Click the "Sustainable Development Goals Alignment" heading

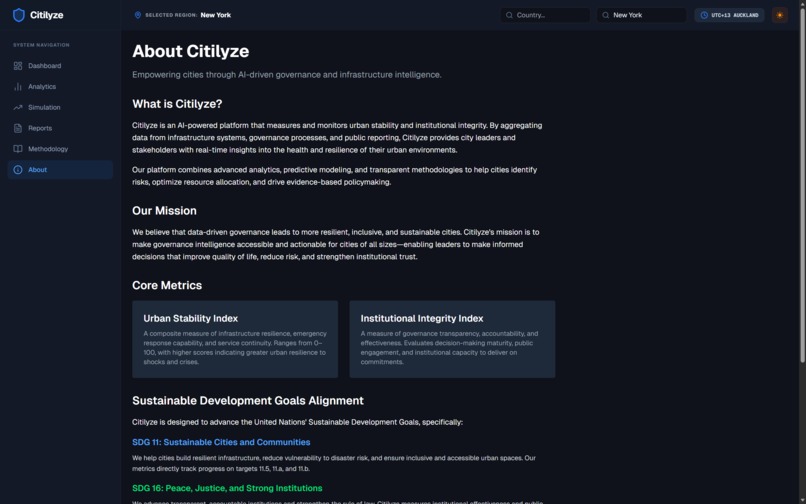pyautogui.click(x=248, y=401)
